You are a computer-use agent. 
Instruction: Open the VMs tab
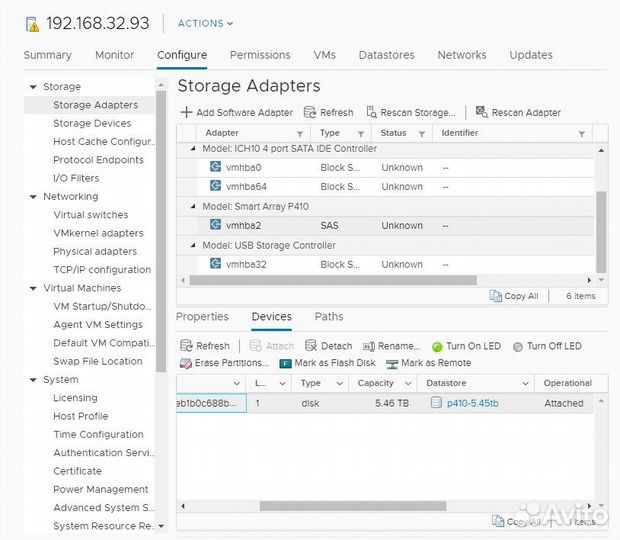tap(325, 55)
